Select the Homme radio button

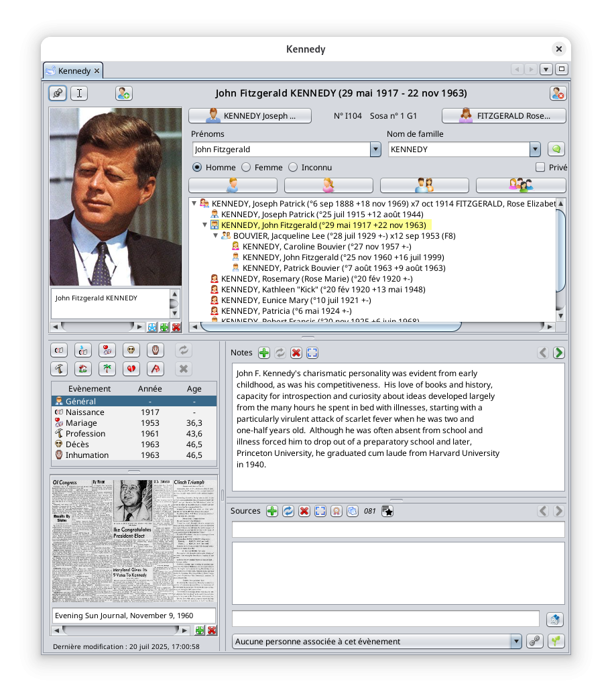[197, 168]
